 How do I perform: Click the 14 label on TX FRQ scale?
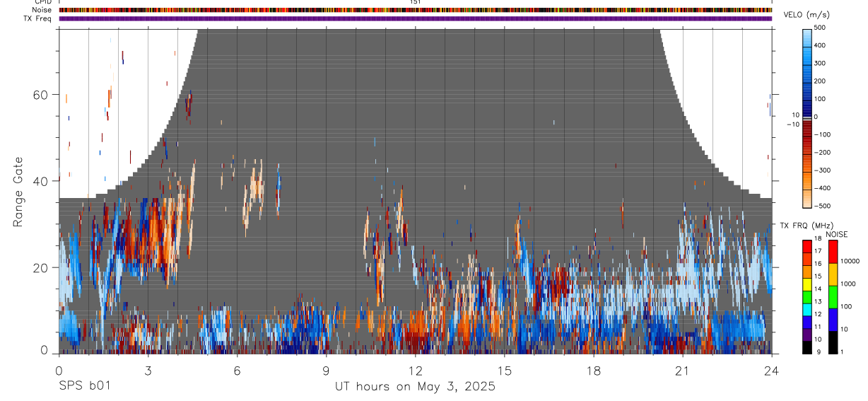point(819,289)
